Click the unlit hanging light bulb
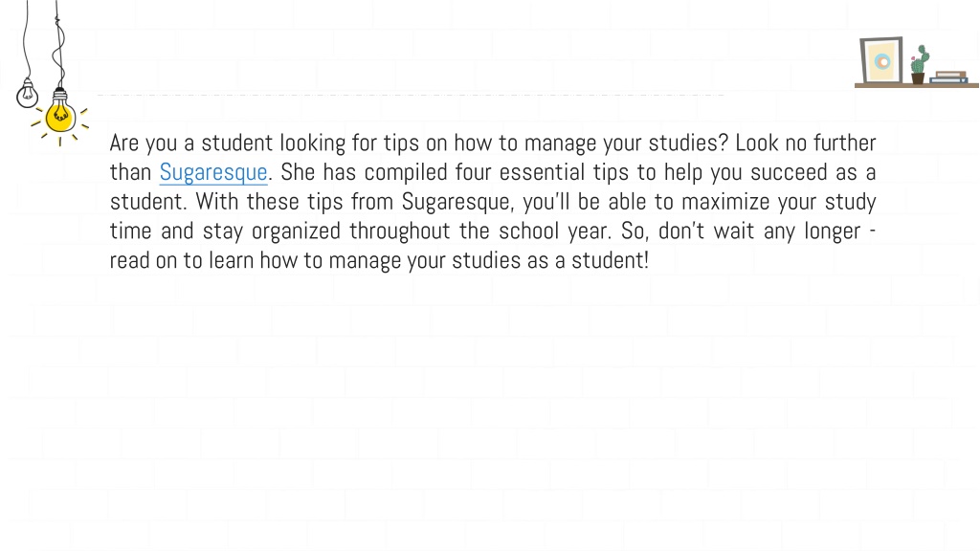Screen dimensions: 980x551 tap(27, 94)
